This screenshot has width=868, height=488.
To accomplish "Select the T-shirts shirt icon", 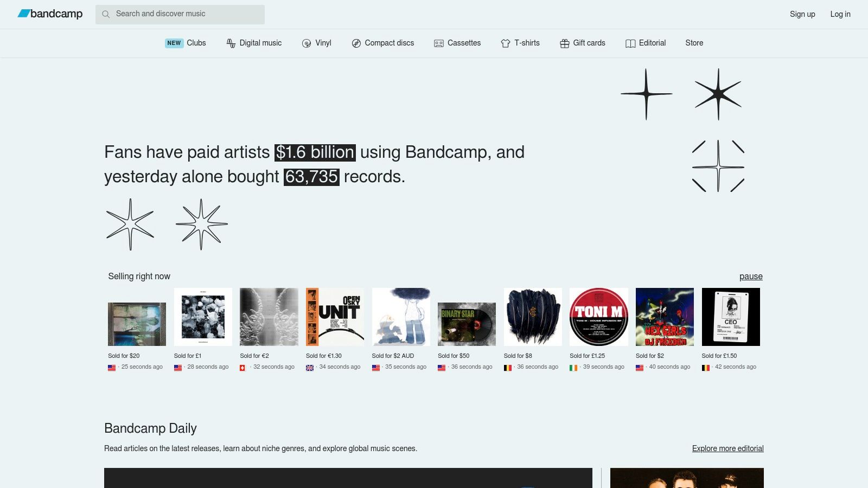I will click(505, 43).
